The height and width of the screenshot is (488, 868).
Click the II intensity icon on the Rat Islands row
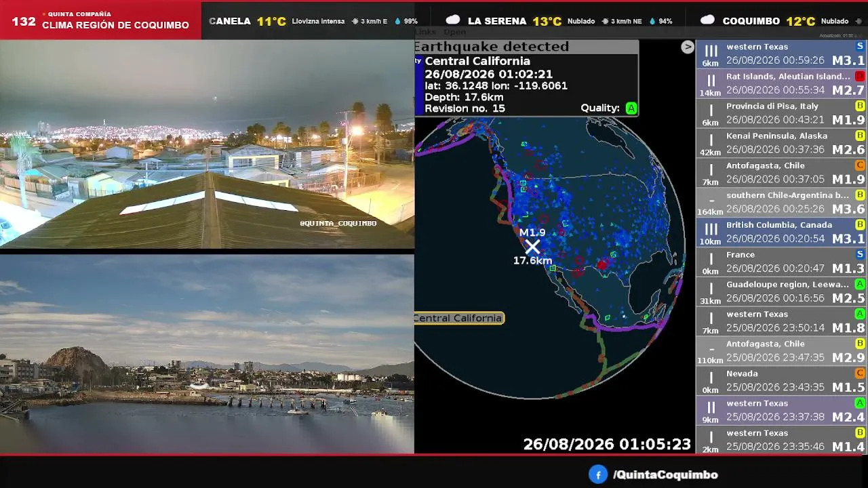click(711, 81)
